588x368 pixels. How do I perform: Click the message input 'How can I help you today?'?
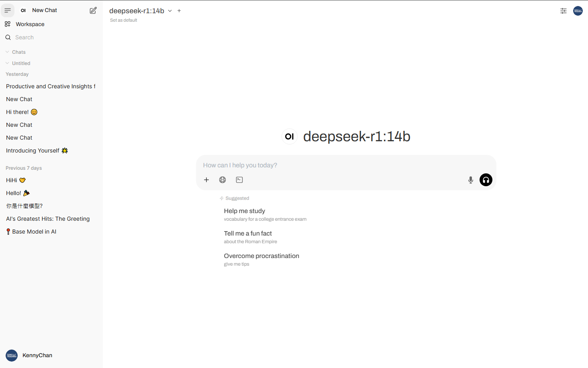(x=346, y=165)
